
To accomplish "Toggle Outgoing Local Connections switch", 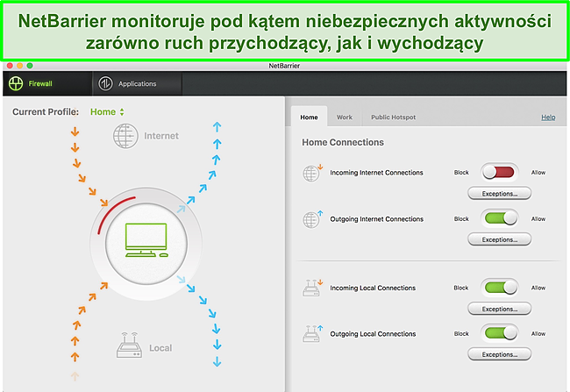I will (500, 333).
